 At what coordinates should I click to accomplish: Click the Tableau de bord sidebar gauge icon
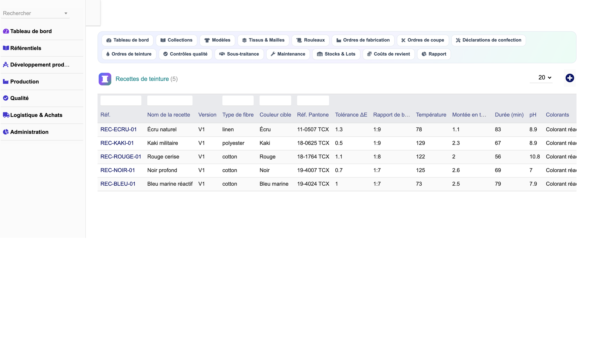coord(6,31)
